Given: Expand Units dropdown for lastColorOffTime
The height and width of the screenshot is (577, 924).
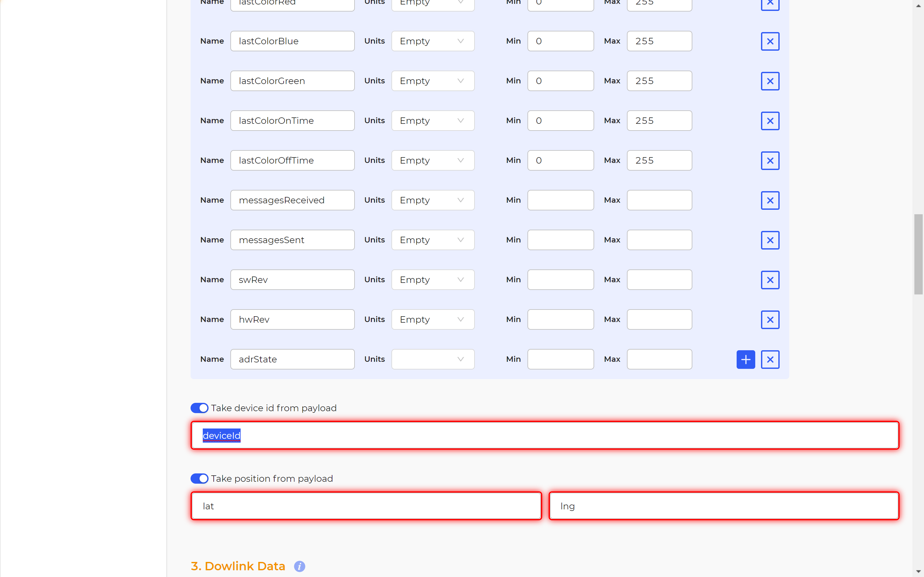Looking at the screenshot, I should (x=432, y=160).
